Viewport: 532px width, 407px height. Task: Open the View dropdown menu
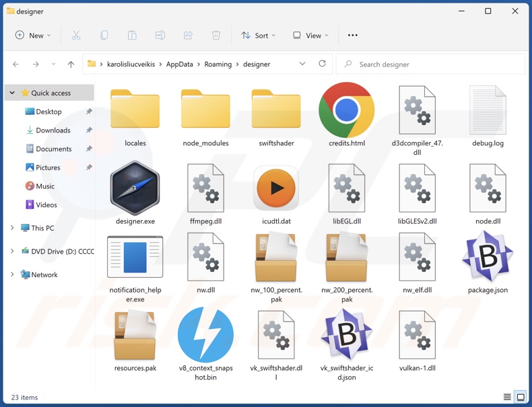click(x=311, y=35)
